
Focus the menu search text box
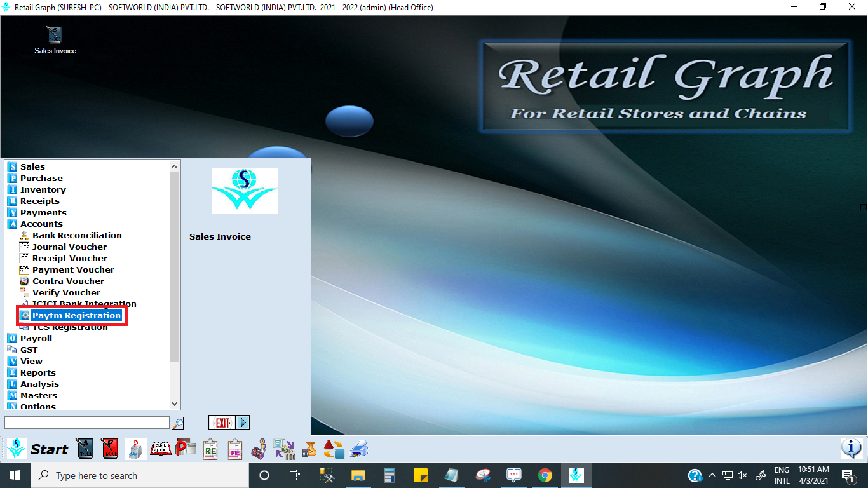(x=87, y=423)
